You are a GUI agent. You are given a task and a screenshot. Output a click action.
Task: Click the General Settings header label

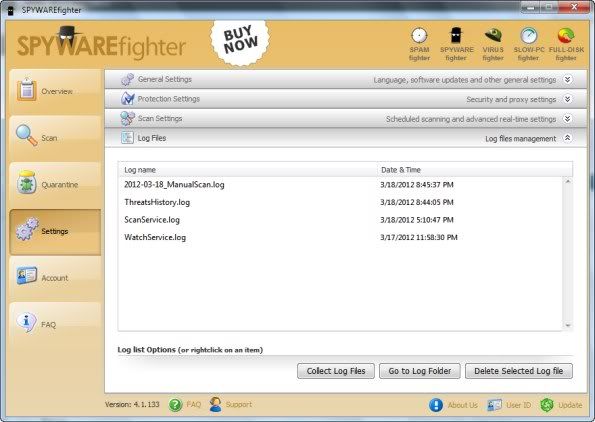point(165,79)
